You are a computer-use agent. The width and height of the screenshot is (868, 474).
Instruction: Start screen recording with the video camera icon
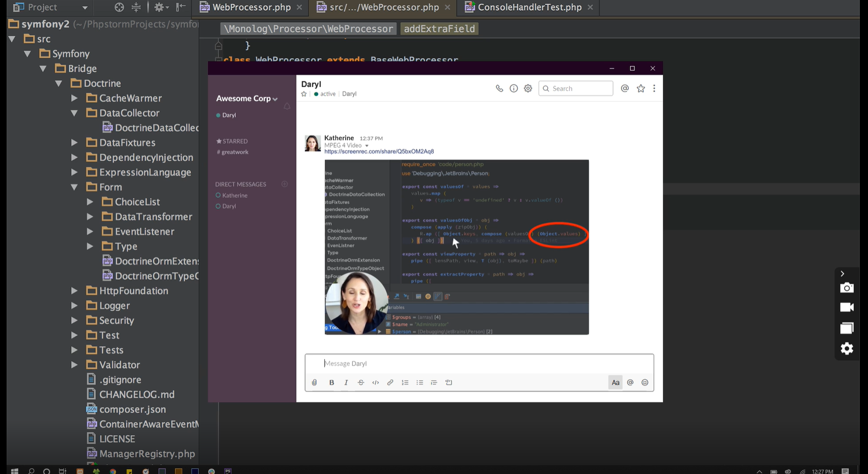coord(847,307)
